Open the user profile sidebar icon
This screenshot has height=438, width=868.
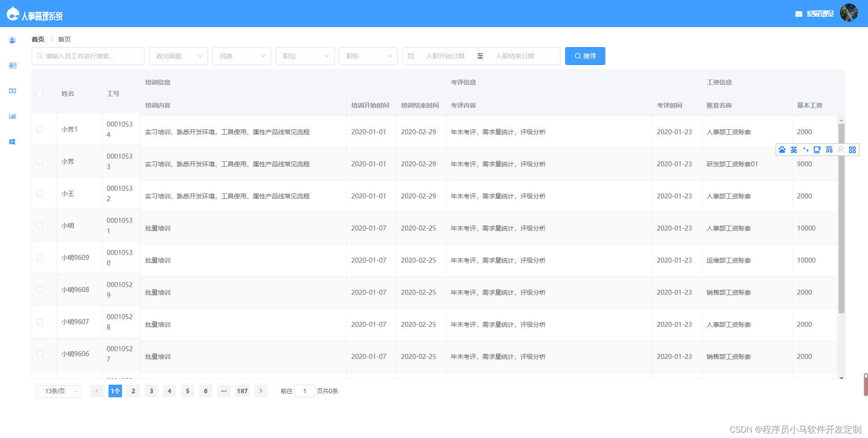coord(12,40)
